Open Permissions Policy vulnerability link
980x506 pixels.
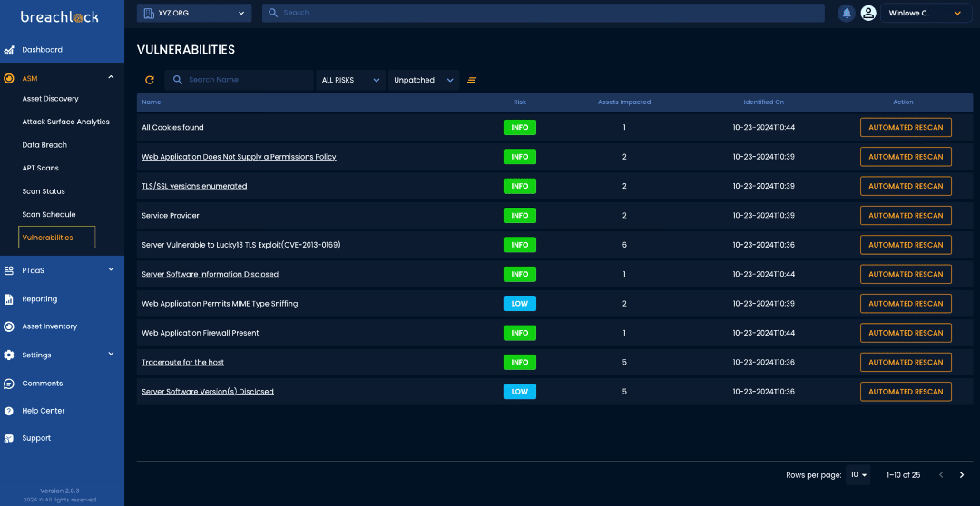239,157
